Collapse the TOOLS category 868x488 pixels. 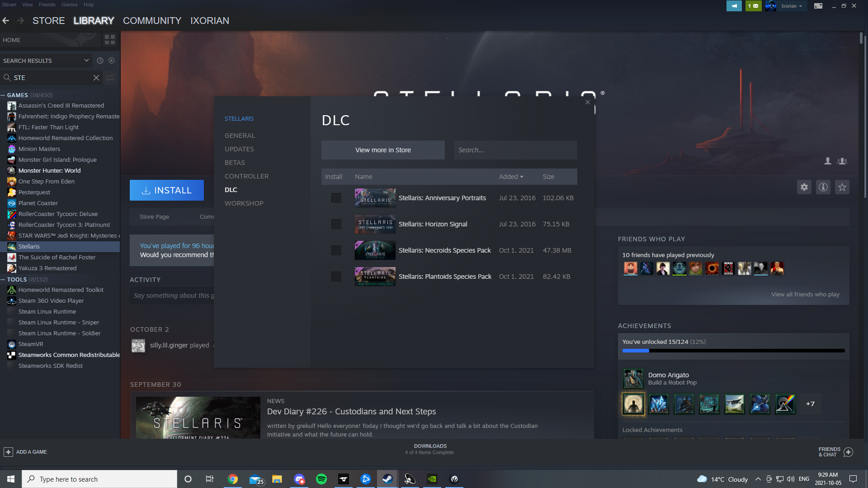click(x=3, y=279)
